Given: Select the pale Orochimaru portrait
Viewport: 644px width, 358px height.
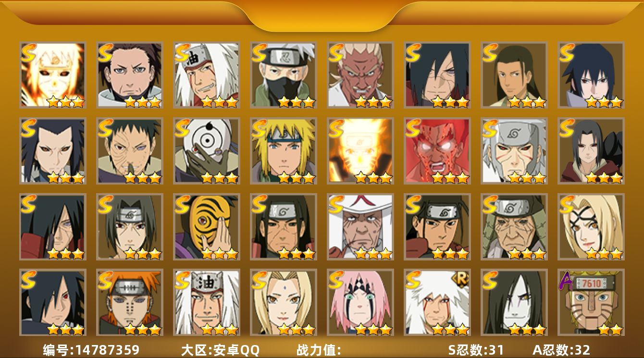Looking at the screenshot, I should click(x=514, y=302).
